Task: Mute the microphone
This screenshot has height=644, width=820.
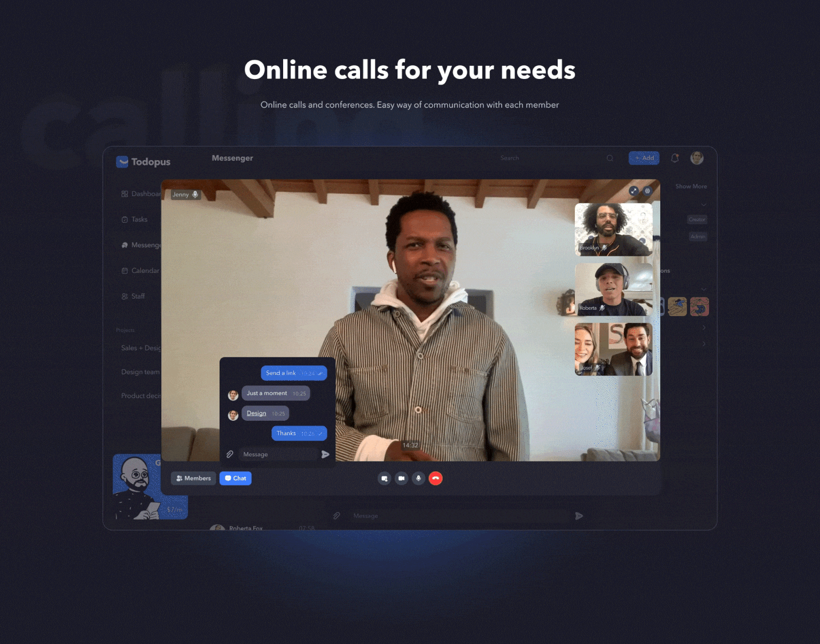Action: (x=419, y=478)
